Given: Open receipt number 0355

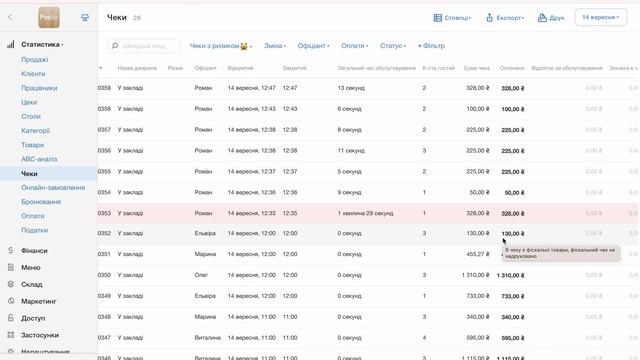Looking at the screenshot, I should pos(104,171).
